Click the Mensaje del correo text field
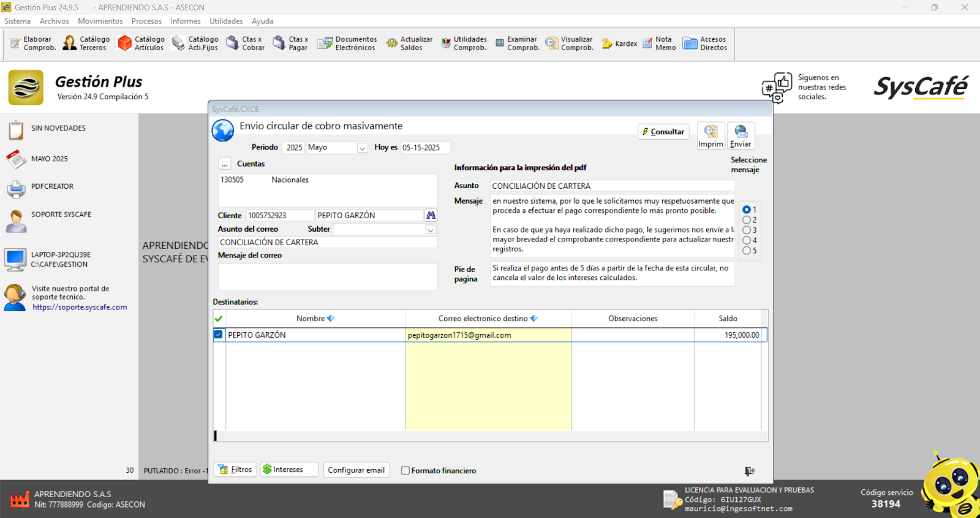Image resolution: width=980 pixels, height=518 pixels. [x=327, y=276]
